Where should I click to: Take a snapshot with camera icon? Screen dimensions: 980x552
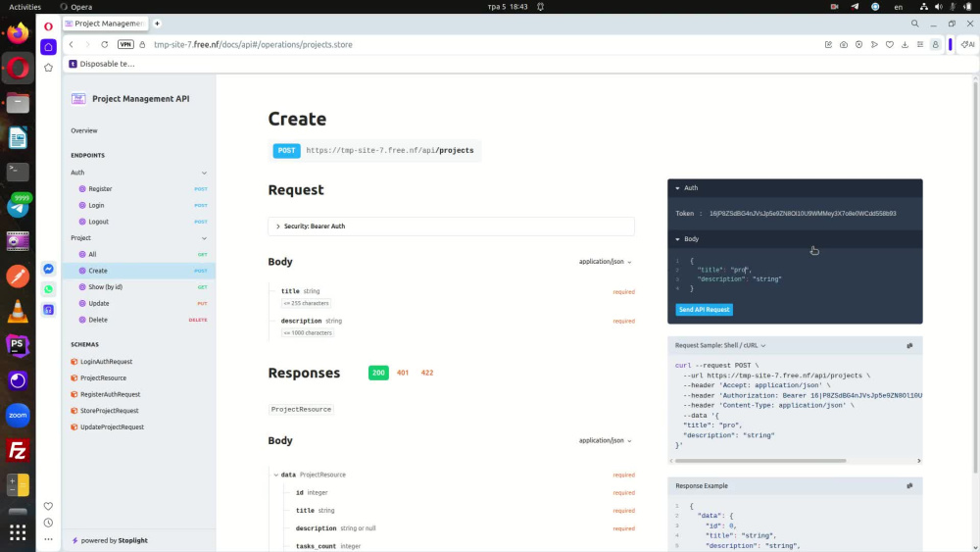(844, 44)
